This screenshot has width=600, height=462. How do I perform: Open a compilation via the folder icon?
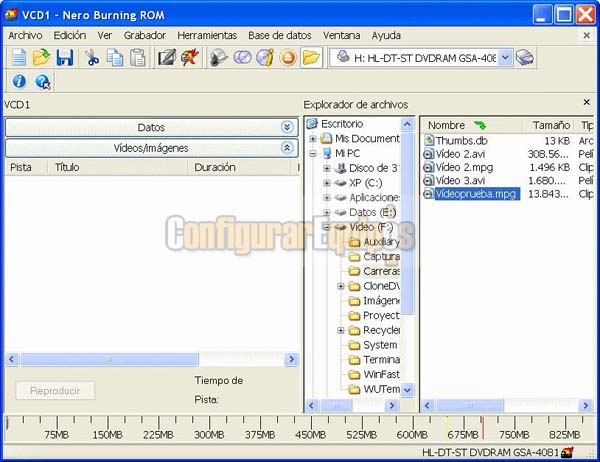[41, 58]
